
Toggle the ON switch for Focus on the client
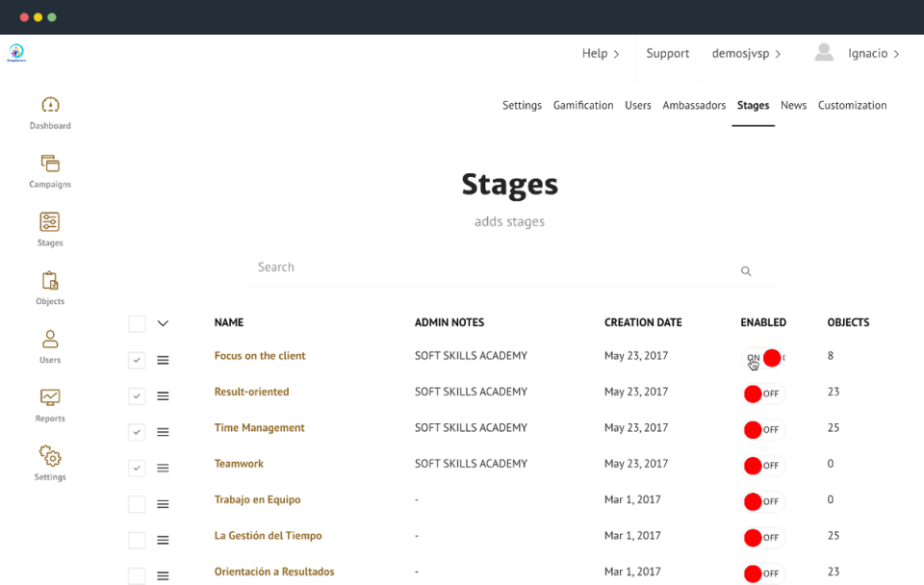coord(765,357)
